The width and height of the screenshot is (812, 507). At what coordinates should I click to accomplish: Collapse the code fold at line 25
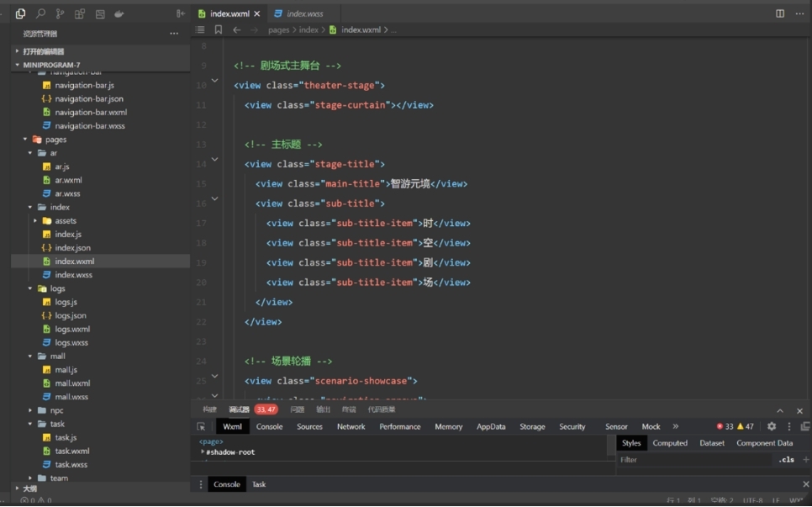coord(214,377)
